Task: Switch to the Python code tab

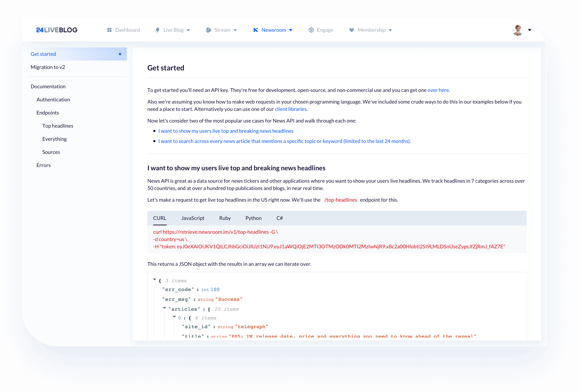Action: pos(253,218)
